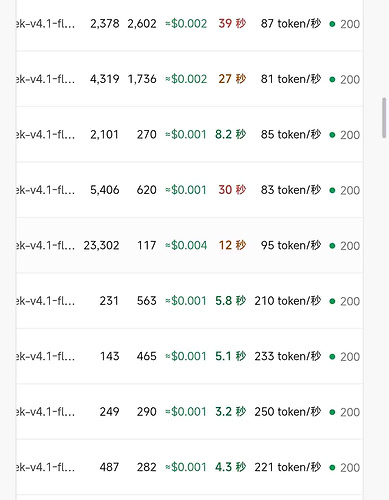Click the green status dot beside 87 token/秒
Image resolution: width=389 pixels, height=500 pixels.
click(x=332, y=24)
